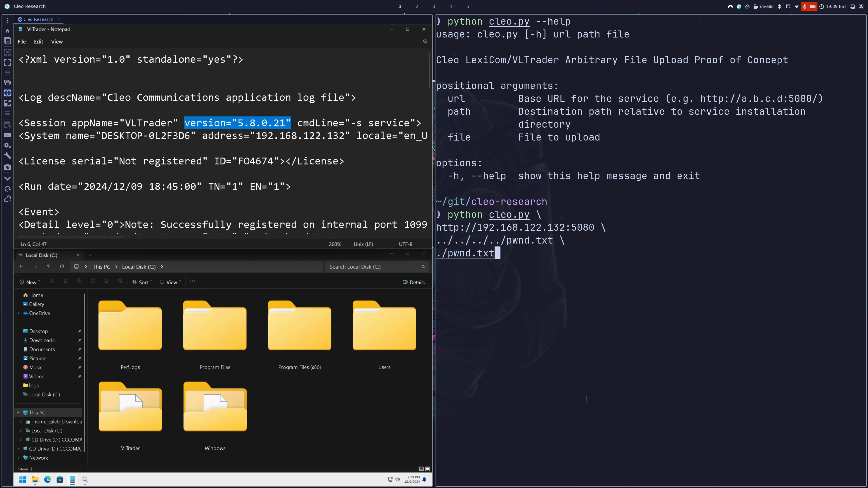Open the Edge browser from Windows taskbar
Screen dimensions: 868x488
(x=47, y=479)
